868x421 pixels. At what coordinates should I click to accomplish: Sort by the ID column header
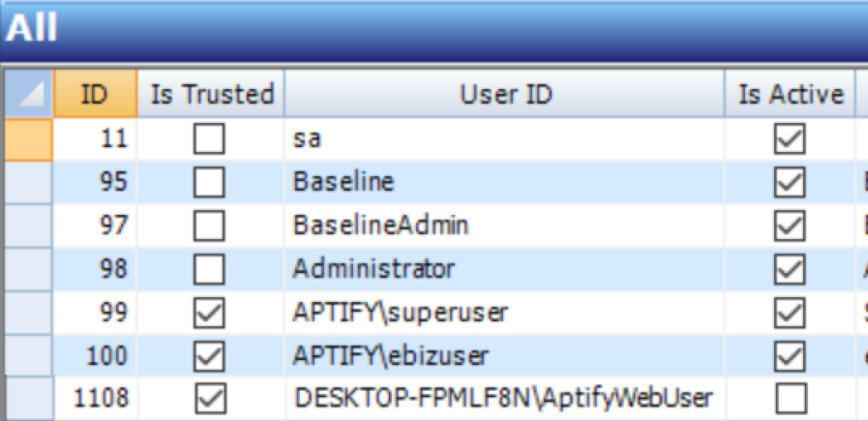[x=95, y=94]
